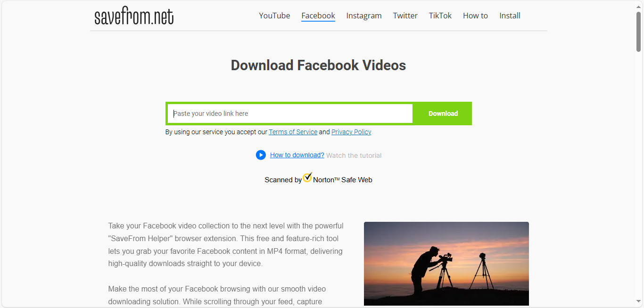
Task: Go to the Twitter tab
Action: (405, 16)
